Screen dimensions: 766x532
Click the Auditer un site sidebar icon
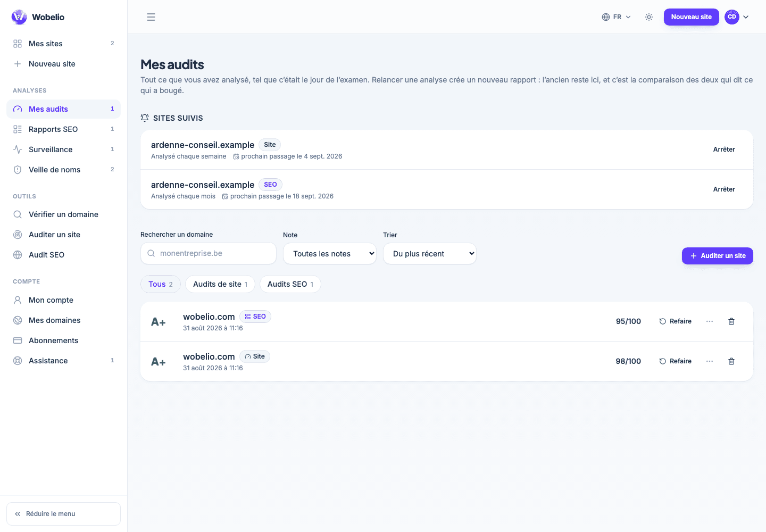point(18,235)
